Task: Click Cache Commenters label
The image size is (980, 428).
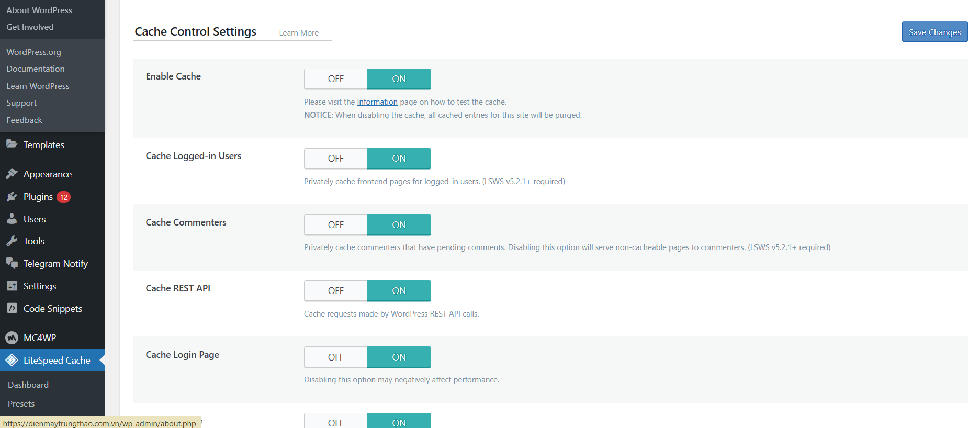Action: 186,222
